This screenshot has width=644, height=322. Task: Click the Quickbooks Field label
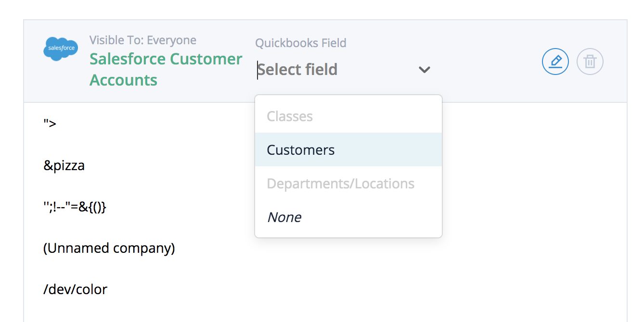pos(300,43)
